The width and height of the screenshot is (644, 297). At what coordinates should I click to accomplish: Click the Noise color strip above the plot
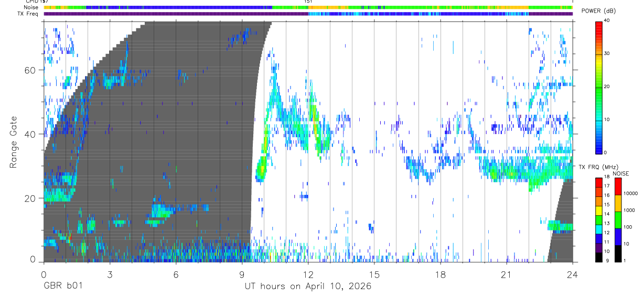coord(308,7)
